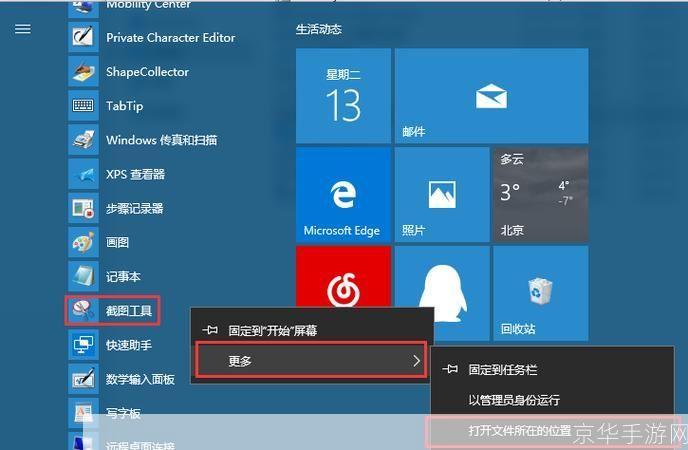Viewport: 688px width, 450px height.
Task: Click the XPS 查看器 icon
Action: tap(83, 174)
